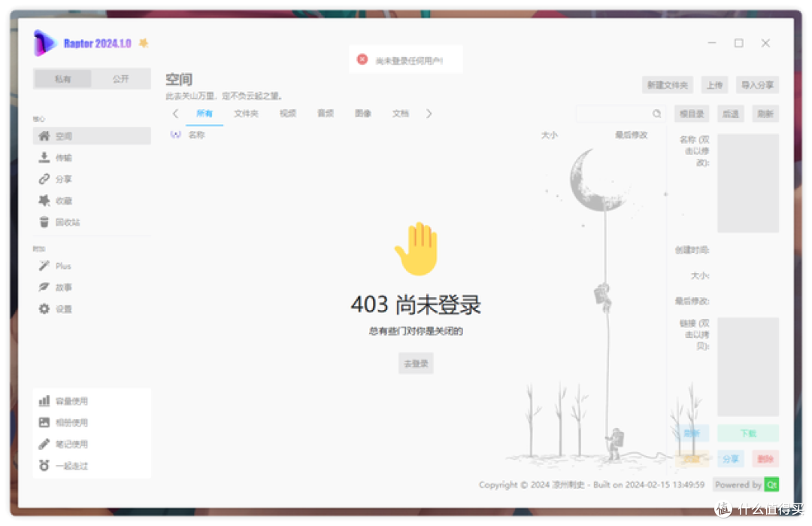812x526 pixels.
Task: Click the 去登录 login button
Action: click(x=416, y=363)
